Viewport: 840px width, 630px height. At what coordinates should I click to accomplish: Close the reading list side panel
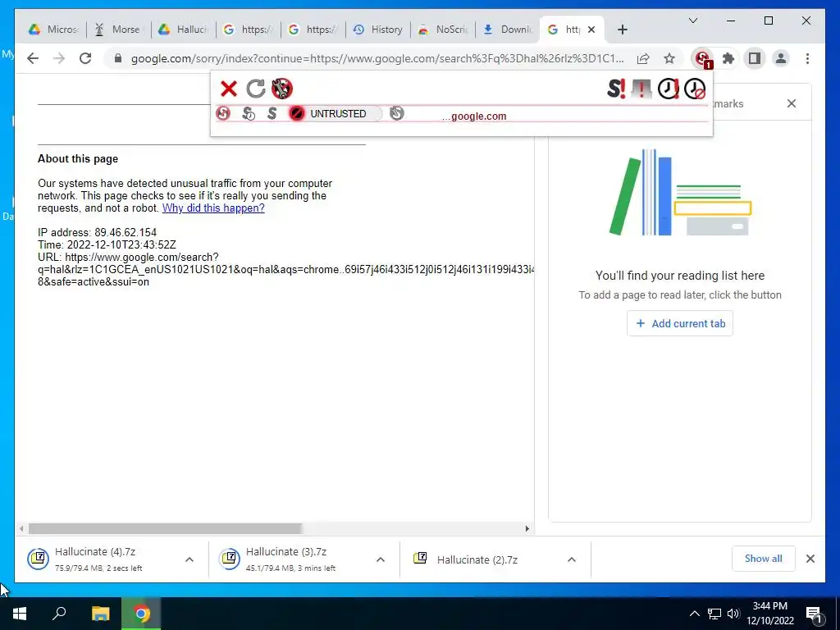792,103
